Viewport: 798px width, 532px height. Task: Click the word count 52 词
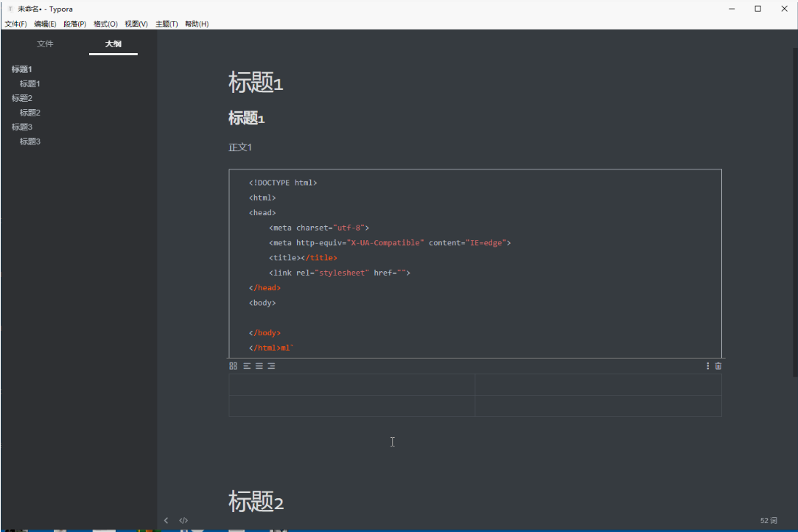[769, 520]
